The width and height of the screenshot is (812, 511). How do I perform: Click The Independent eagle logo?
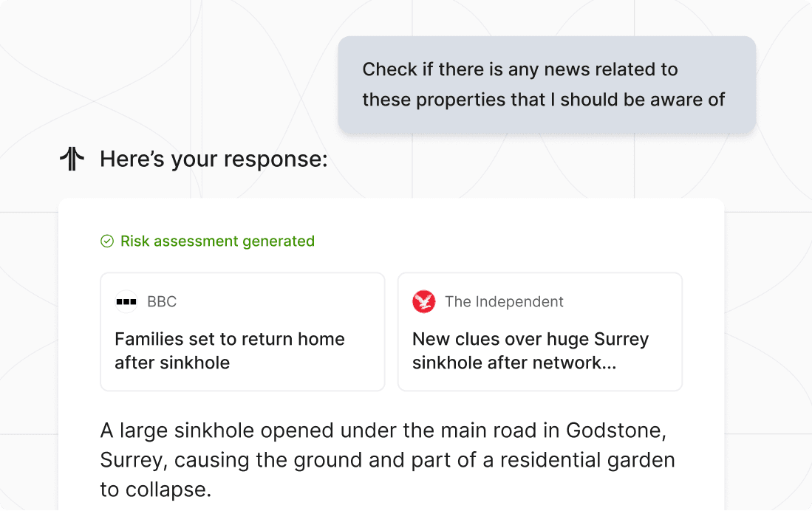coord(423,301)
